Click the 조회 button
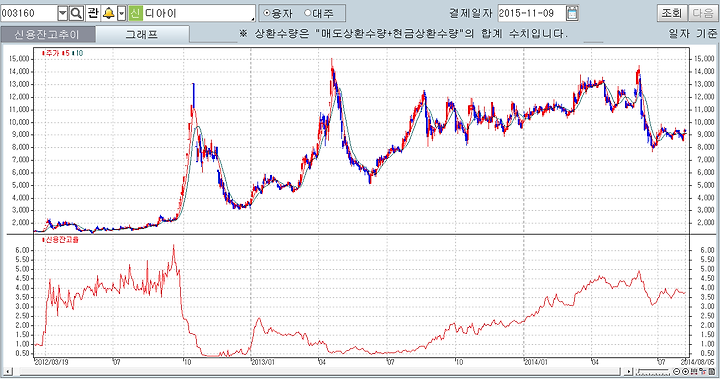 [671, 13]
